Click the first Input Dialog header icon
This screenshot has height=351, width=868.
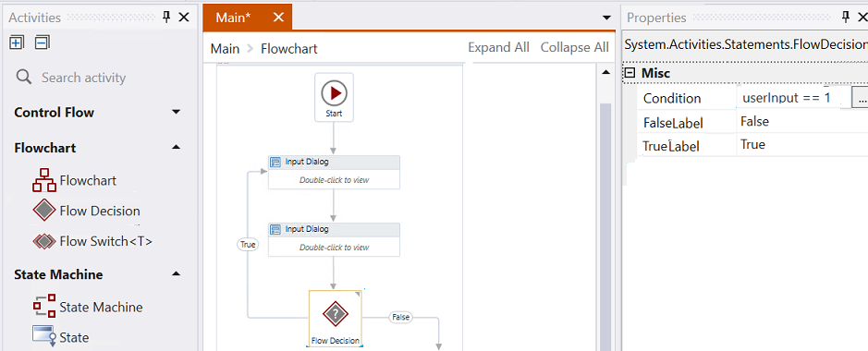point(275,162)
